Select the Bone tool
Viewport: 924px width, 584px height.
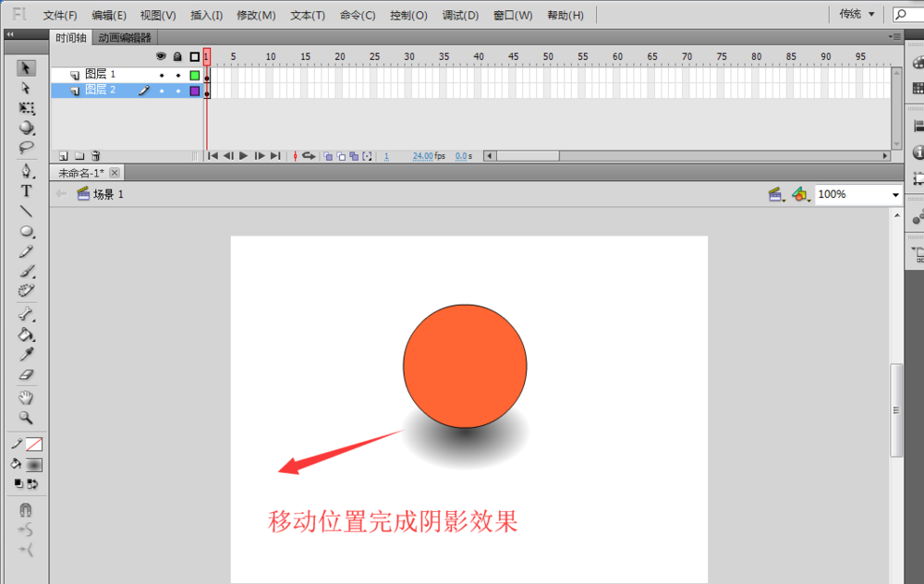click(x=26, y=313)
